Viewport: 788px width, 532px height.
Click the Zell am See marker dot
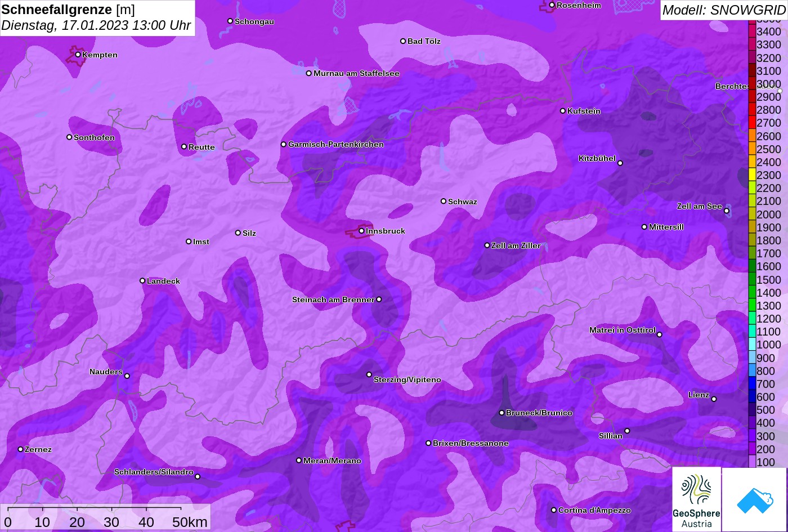click(x=727, y=211)
